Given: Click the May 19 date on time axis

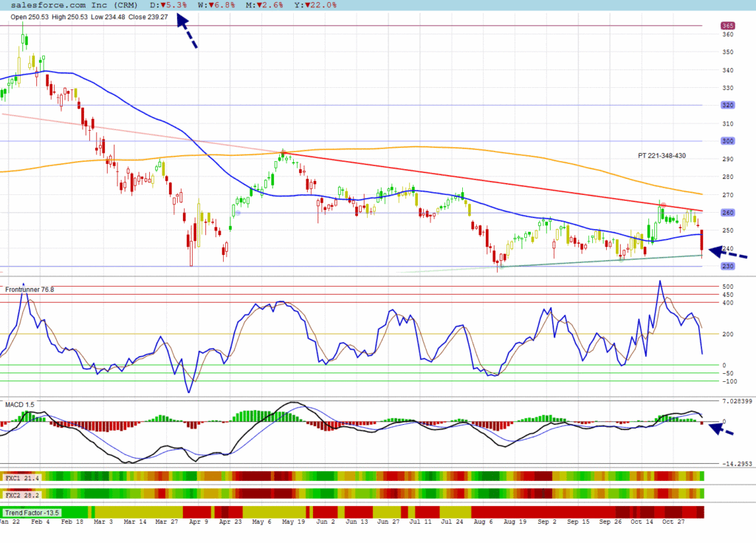Looking at the screenshot, I should [x=295, y=522].
